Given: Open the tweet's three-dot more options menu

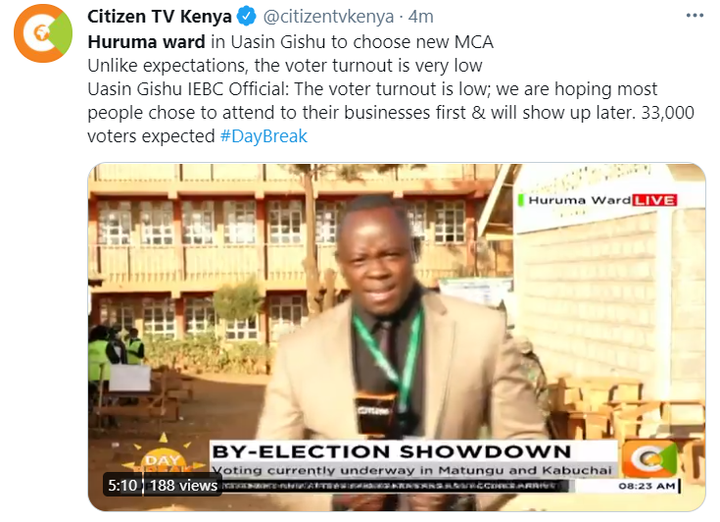Looking at the screenshot, I should coord(694,16).
